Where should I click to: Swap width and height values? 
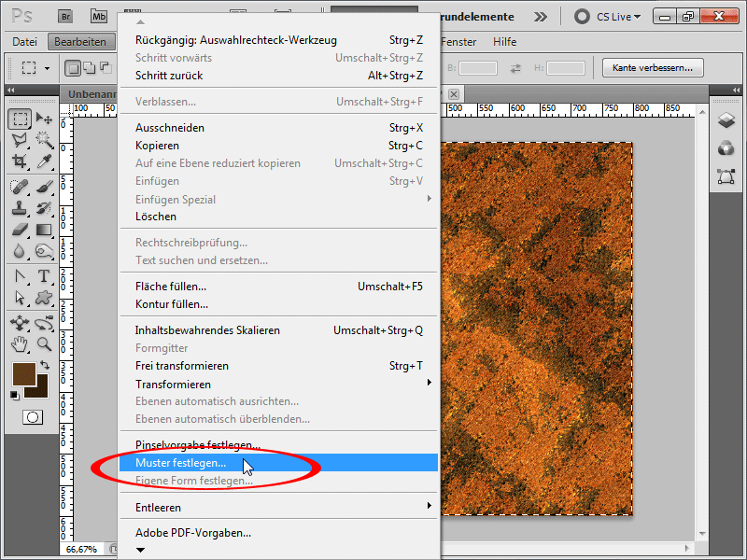515,68
